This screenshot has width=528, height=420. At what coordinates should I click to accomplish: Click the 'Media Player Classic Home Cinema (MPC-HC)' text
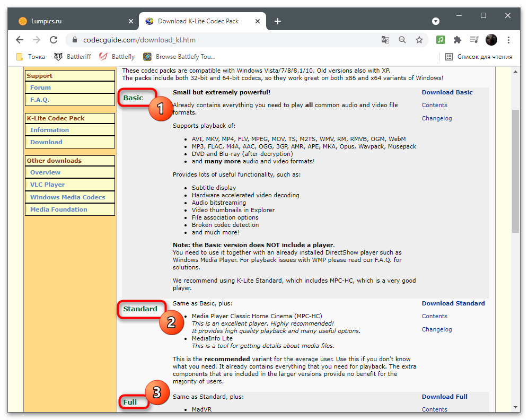click(257, 316)
